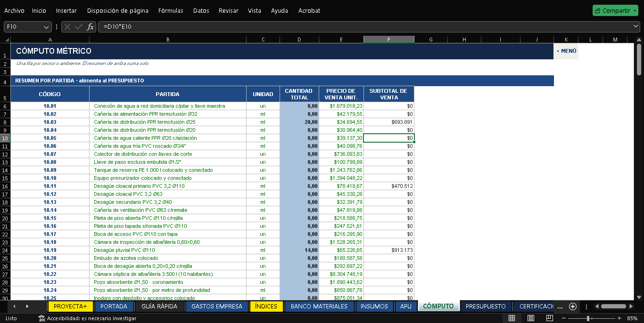Select the row 10 header

(x=5, y=138)
